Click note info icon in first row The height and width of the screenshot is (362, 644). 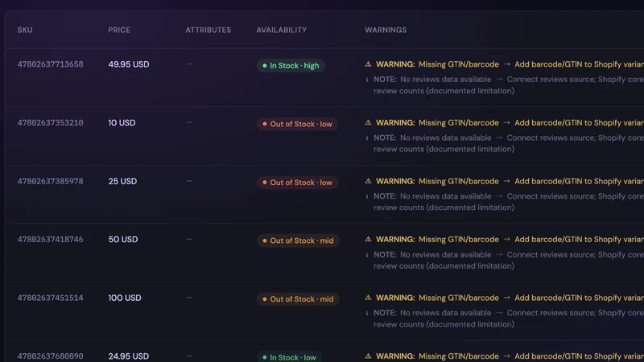point(367,80)
